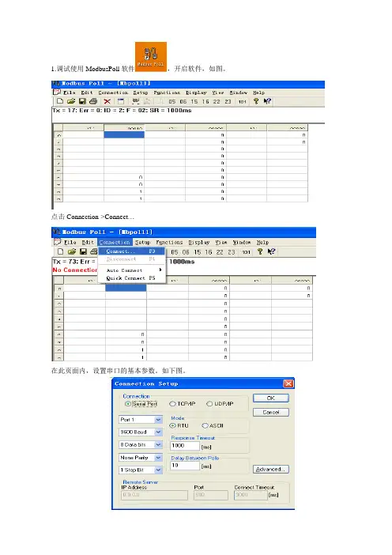Click the window icon after red X, first toolbar
Image resolution: width=392 pixels, height=555 pixels.
tap(121, 101)
